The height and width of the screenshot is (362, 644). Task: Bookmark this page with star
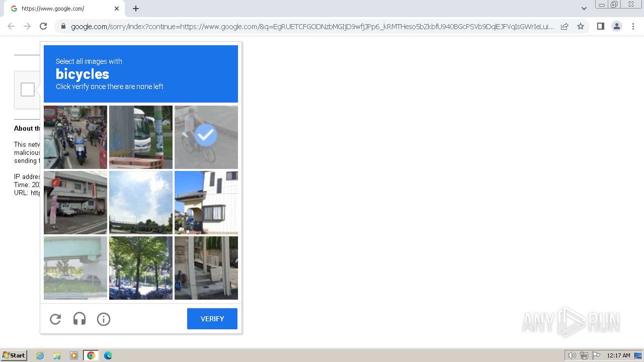(x=581, y=26)
